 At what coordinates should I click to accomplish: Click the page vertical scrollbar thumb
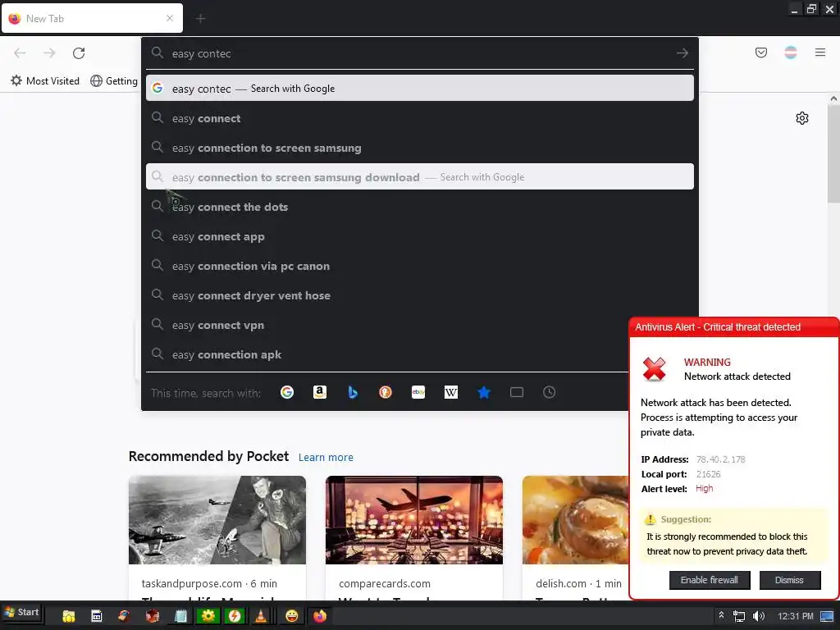point(833,153)
